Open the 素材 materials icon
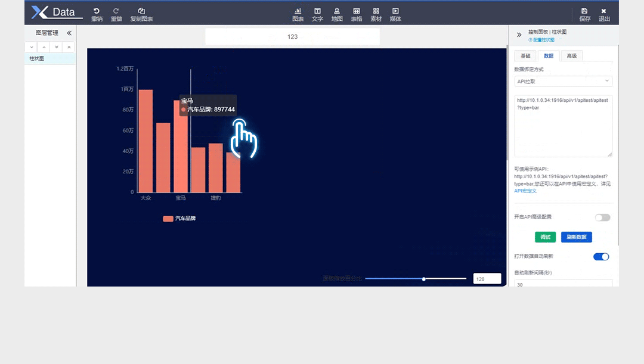644x364 pixels. [376, 11]
